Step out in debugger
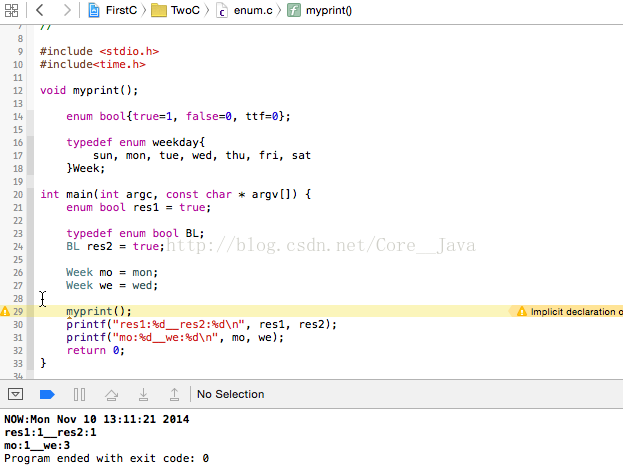623x469 pixels. (174, 394)
